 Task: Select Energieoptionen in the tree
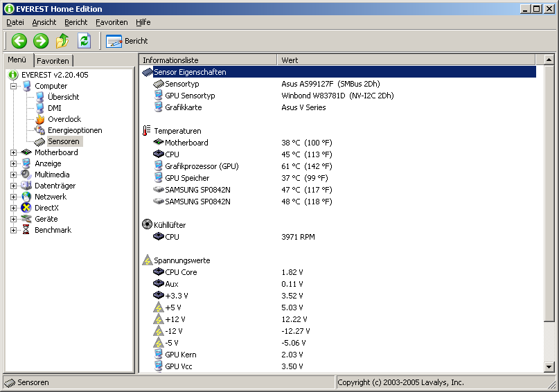pos(75,130)
